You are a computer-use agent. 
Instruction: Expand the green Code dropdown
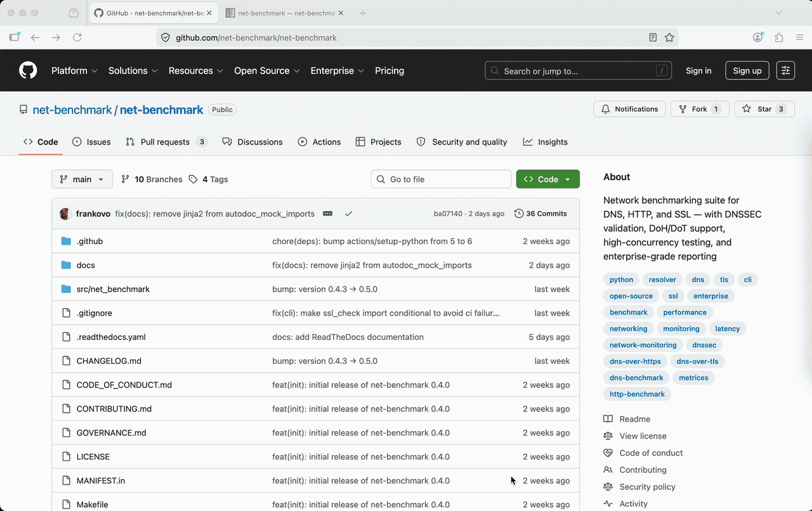547,179
